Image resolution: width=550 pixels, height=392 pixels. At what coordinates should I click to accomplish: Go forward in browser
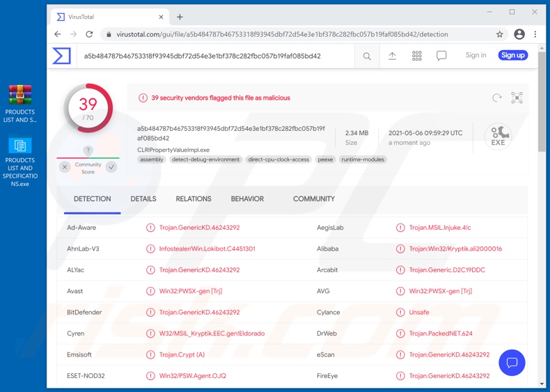73,34
